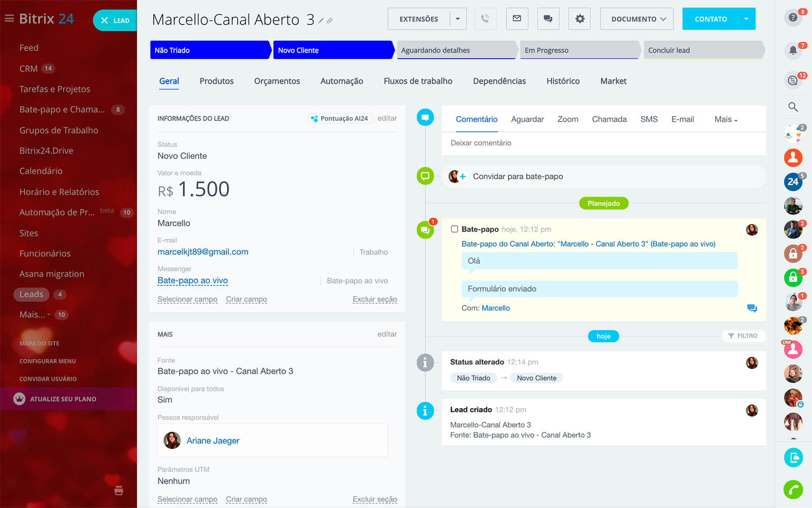Expand the Extensões dropdown arrow
812x508 pixels.
tap(458, 19)
